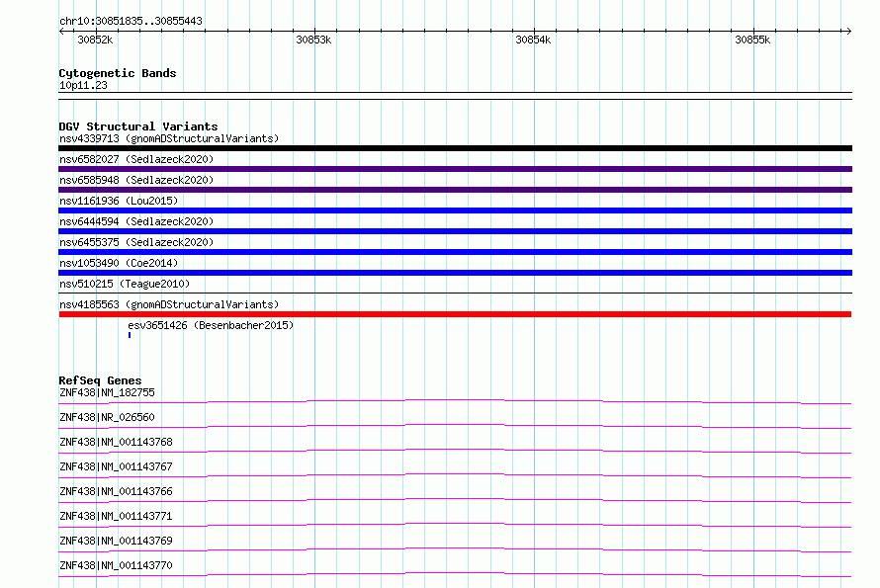Click the magenta line of ZNF438|NR_026560
The width and height of the screenshot is (880, 588).
click(455, 426)
